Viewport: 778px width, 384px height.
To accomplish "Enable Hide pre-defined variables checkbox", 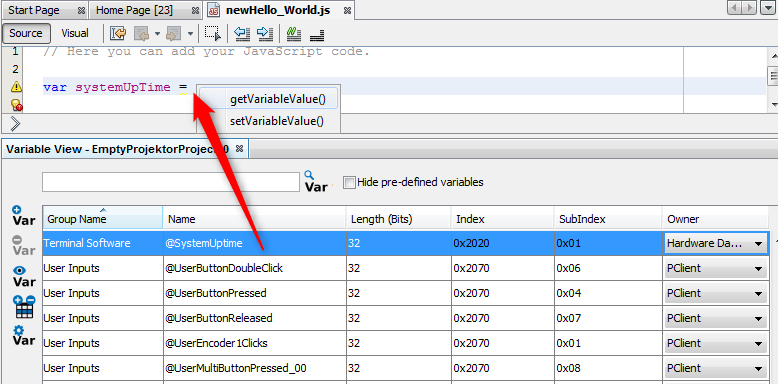I will (x=349, y=183).
